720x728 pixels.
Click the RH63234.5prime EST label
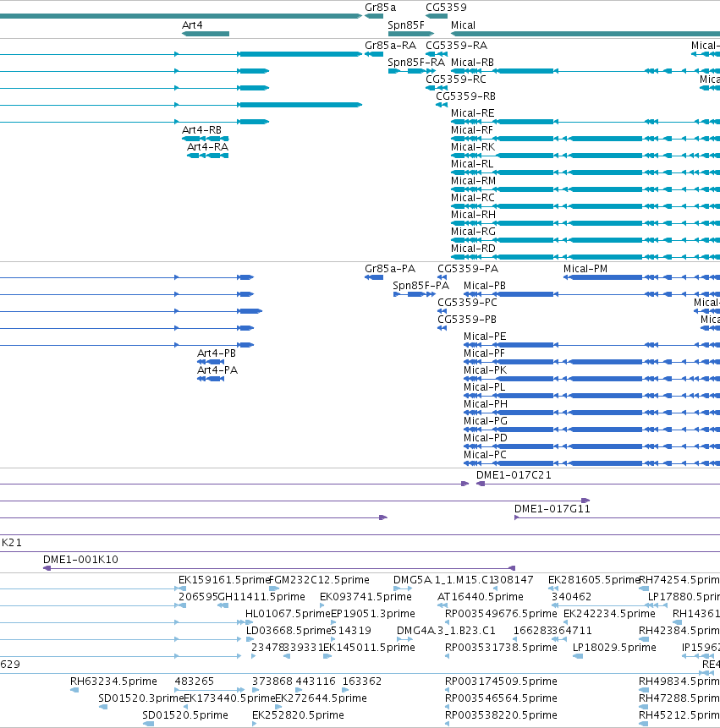click(x=113, y=681)
